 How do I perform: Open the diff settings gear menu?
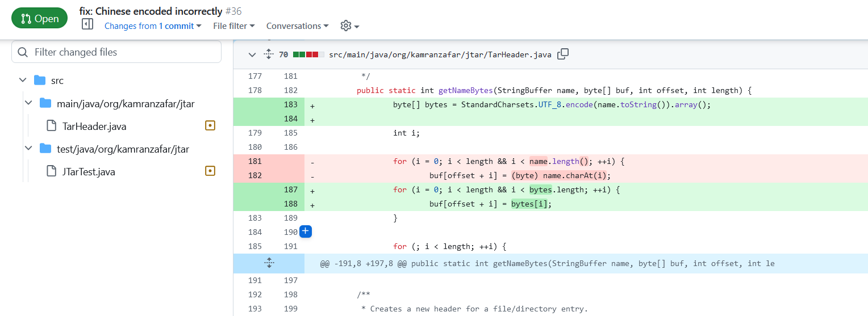point(350,26)
